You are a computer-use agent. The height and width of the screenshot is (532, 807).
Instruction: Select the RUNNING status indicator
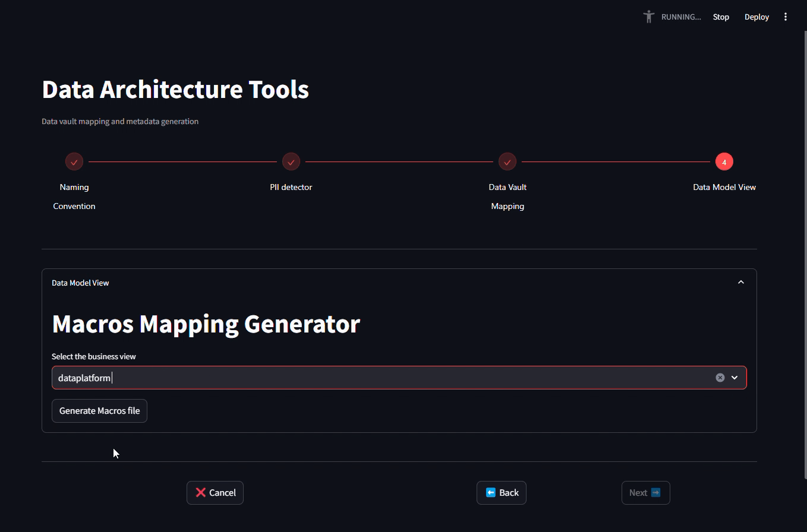[x=681, y=17]
